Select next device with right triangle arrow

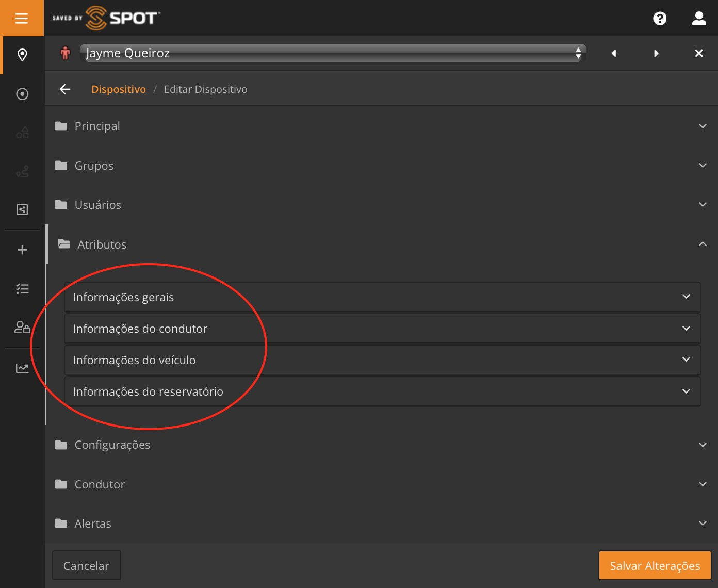[656, 53]
